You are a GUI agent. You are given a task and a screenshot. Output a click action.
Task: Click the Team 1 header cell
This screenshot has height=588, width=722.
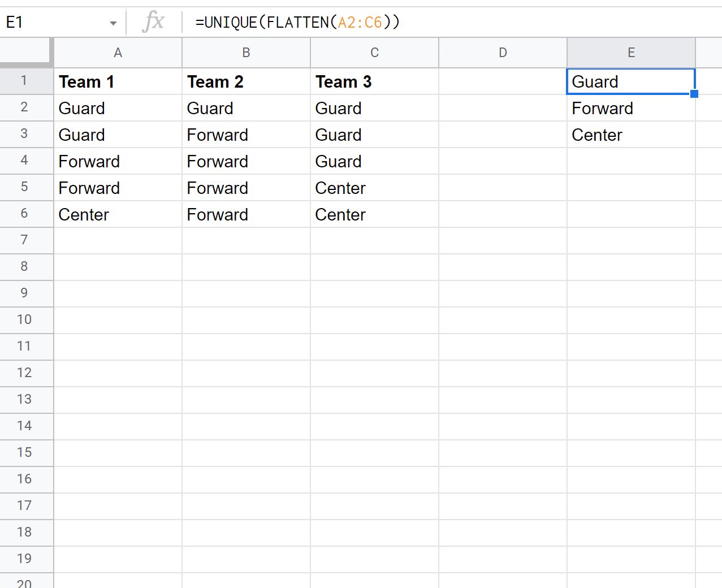(118, 82)
